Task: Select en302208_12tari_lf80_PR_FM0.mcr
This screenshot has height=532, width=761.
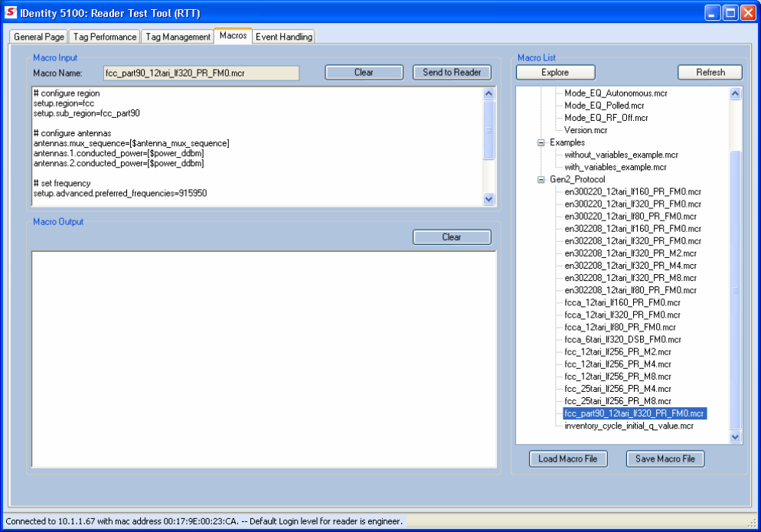Action: 630,290
